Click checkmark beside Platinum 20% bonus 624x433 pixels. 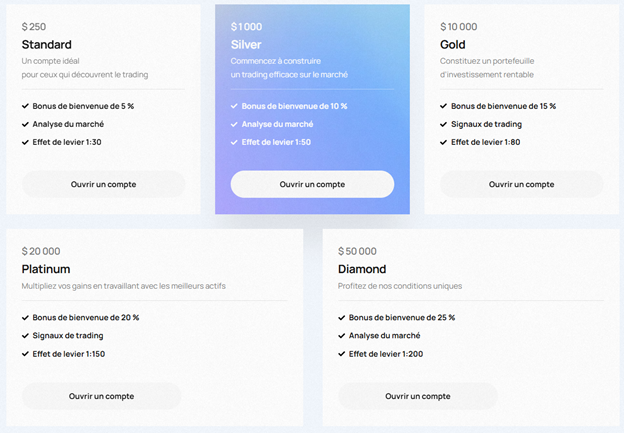(25, 318)
